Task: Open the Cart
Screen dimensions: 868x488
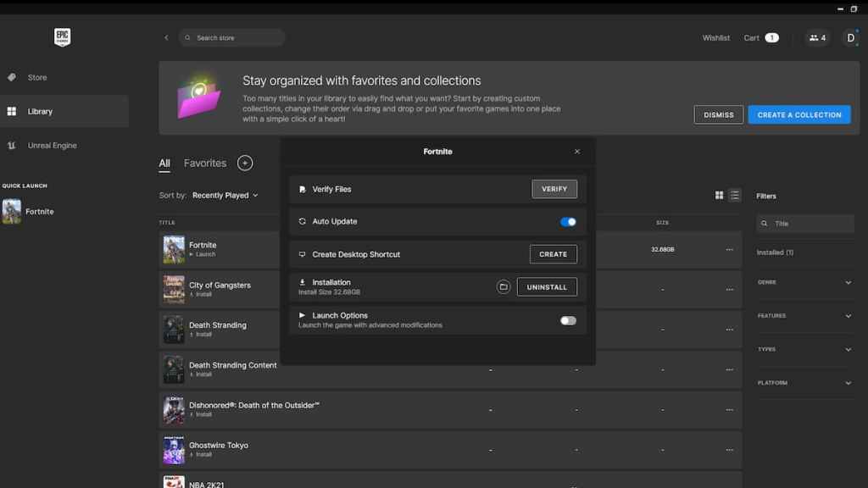Action: [761, 37]
